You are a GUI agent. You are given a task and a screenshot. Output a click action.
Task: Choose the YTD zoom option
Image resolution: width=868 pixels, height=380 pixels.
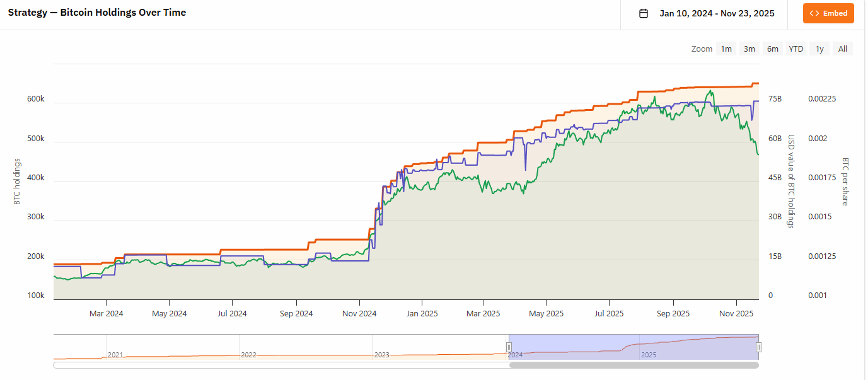click(x=796, y=49)
